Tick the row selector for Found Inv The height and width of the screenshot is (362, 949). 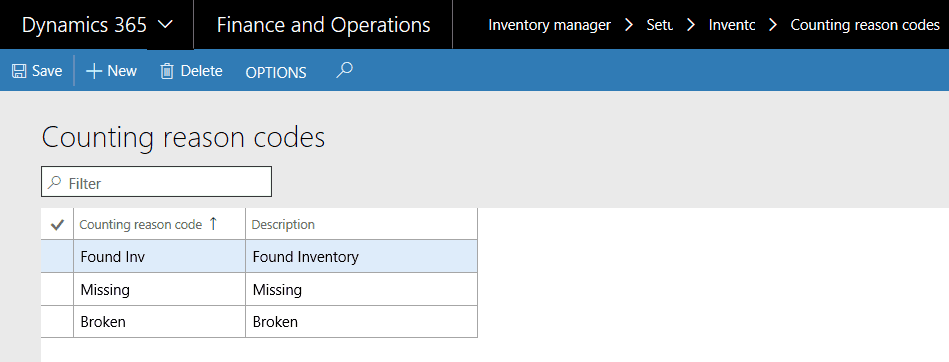(57, 257)
